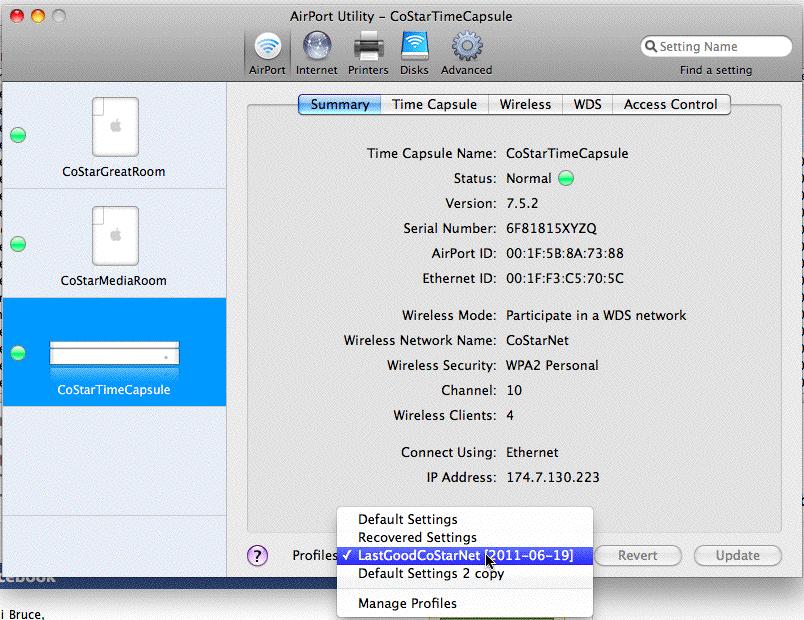Click the CoStarTimeCapsule label in sidebar

(114, 390)
